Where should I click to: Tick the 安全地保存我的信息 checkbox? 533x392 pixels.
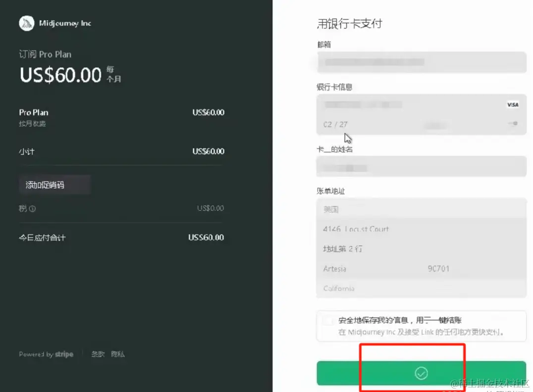[327, 321]
